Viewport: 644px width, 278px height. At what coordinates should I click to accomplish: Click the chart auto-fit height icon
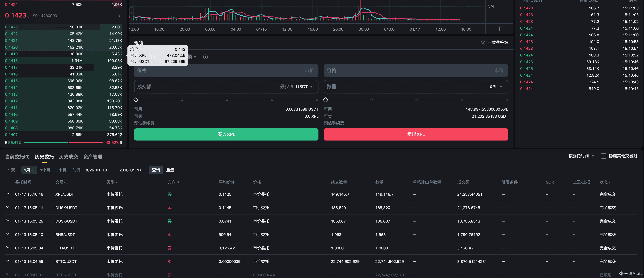coord(499,29)
